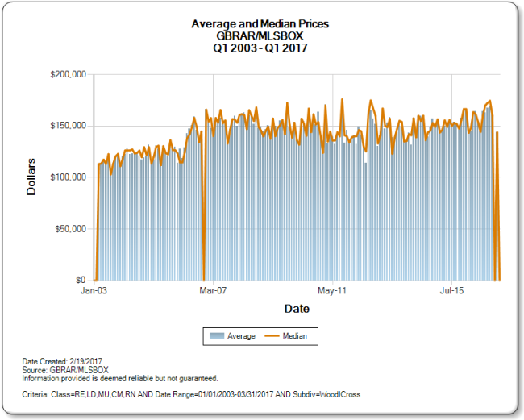Viewport: 524px width, 420px height.
Task: Click the Date Created 2/19/2017 text
Action: click(x=62, y=361)
